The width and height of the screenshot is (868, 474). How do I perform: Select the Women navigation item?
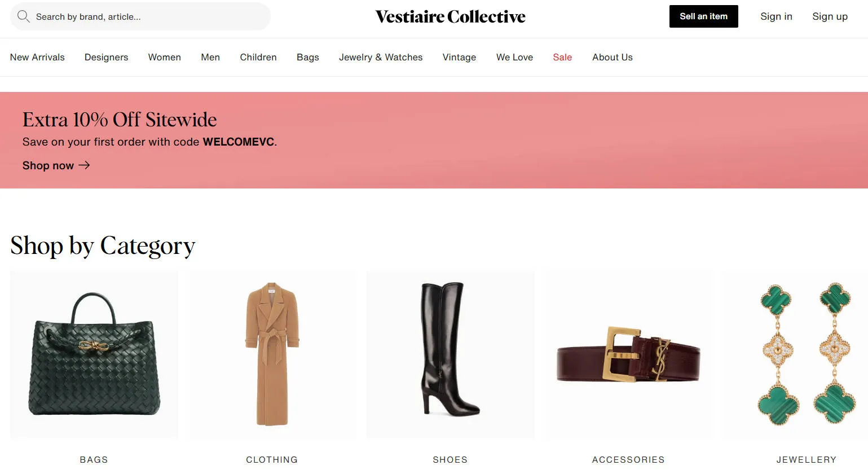164,57
